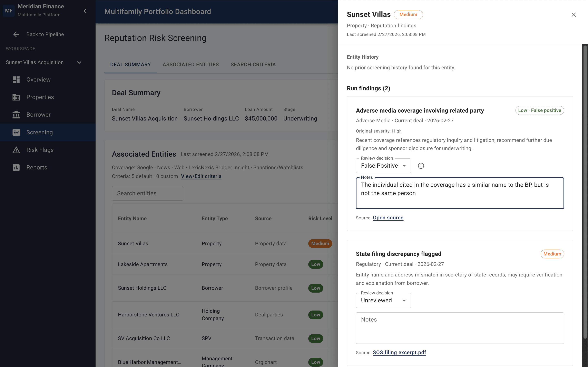Open Reports via chart icon
This screenshot has height=367, width=588.
coord(16,167)
